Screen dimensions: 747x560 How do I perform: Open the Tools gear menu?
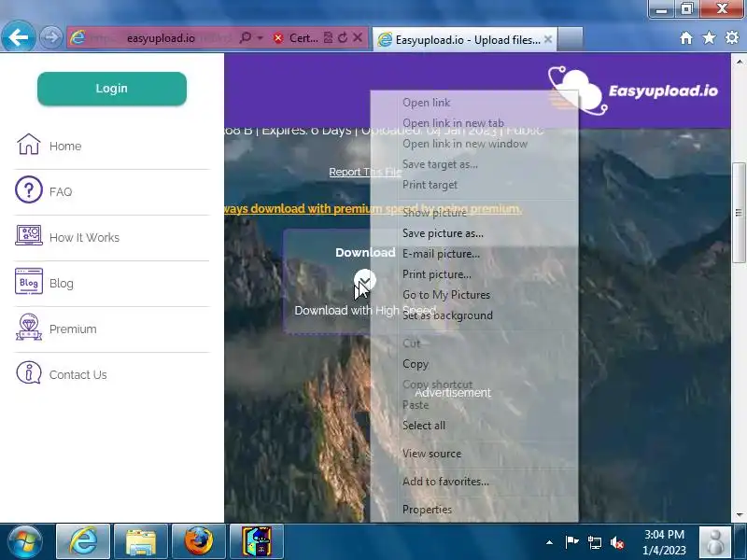(x=732, y=37)
